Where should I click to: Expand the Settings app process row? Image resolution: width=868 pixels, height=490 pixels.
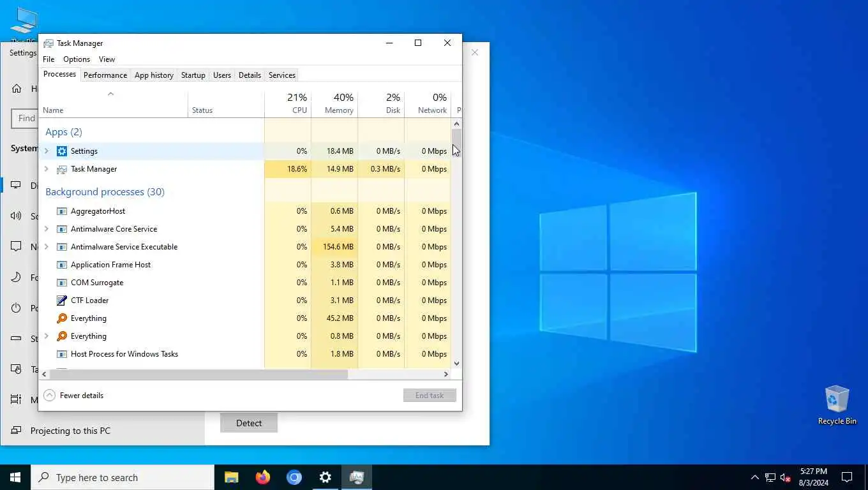[x=46, y=151]
